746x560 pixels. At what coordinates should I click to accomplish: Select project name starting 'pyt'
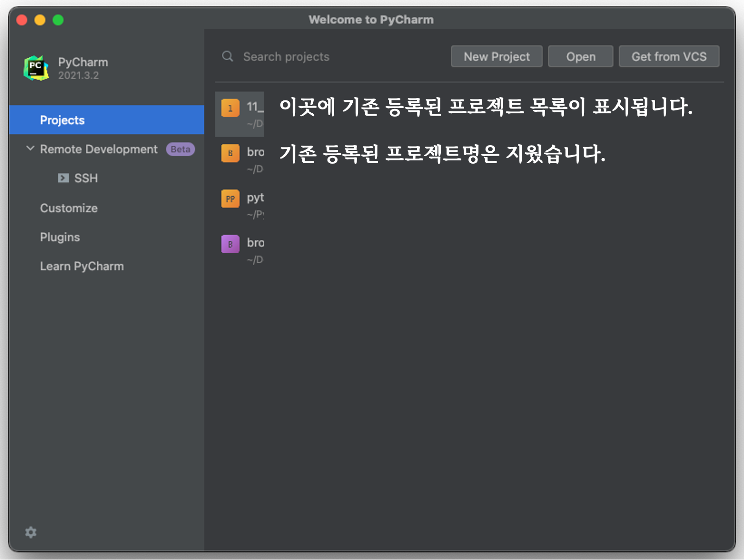(255, 197)
